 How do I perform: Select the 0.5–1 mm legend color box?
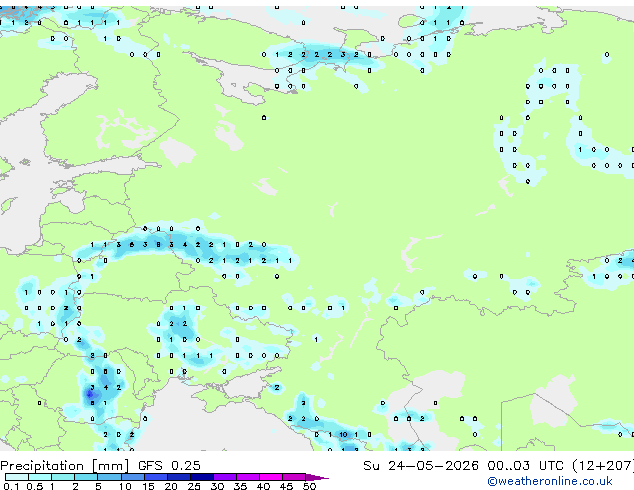[x=40, y=477]
